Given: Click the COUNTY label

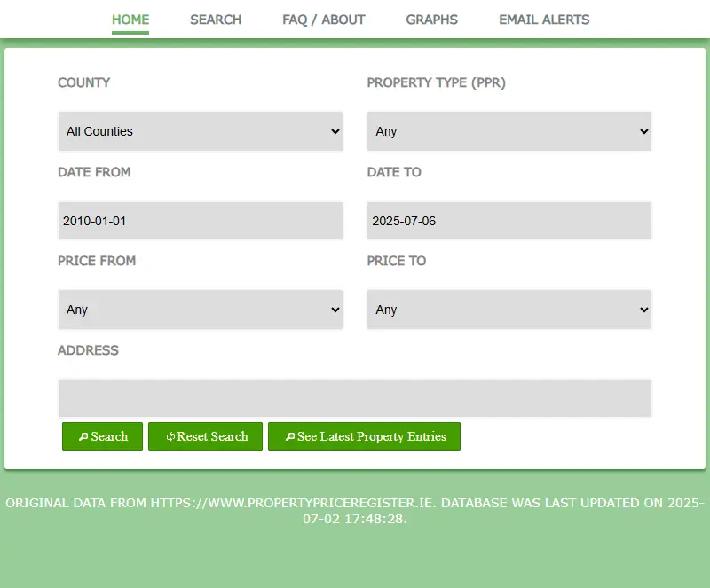Looking at the screenshot, I should 83,82.
